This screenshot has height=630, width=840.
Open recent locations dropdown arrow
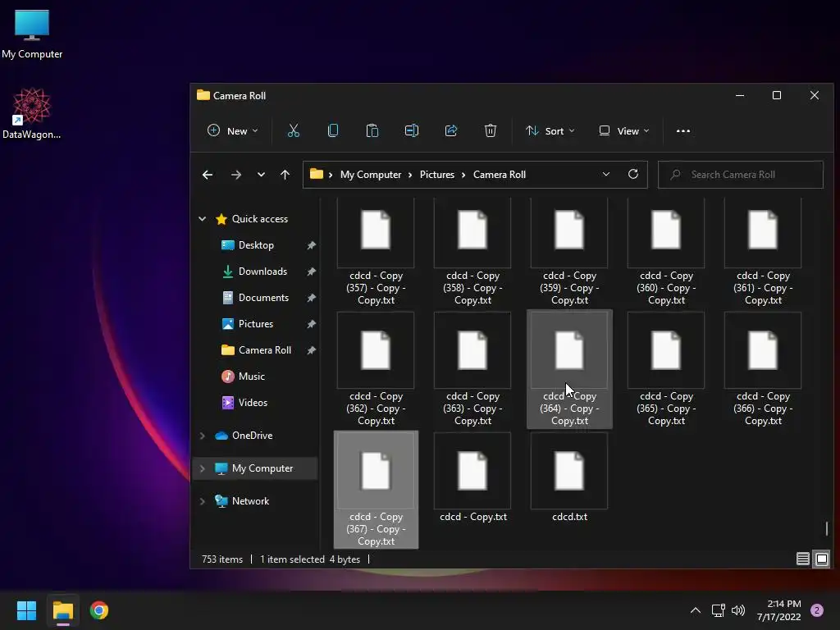click(261, 175)
